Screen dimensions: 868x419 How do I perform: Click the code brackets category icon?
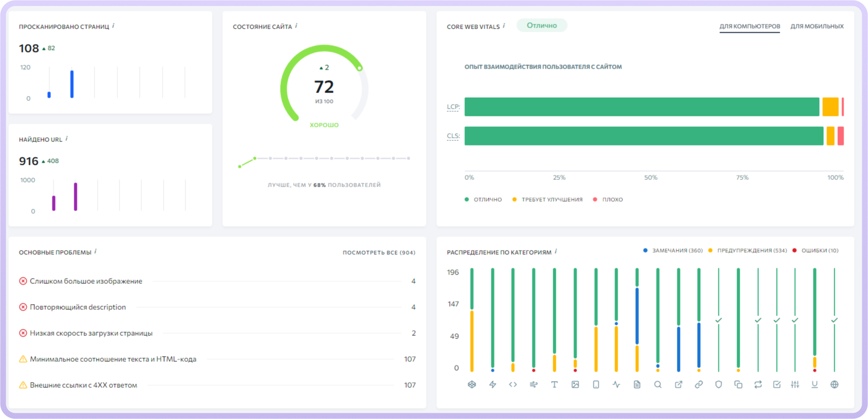pyautogui.click(x=513, y=385)
